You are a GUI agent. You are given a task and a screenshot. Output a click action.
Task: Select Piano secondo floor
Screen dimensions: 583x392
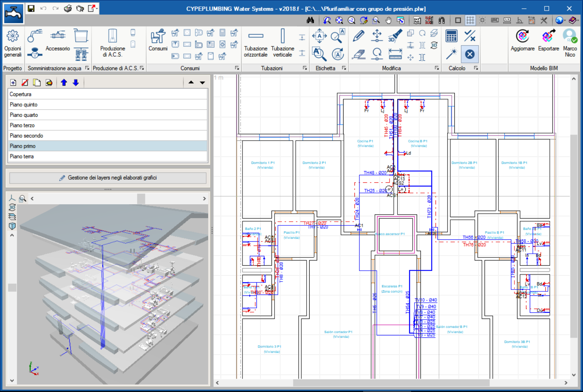coord(108,136)
